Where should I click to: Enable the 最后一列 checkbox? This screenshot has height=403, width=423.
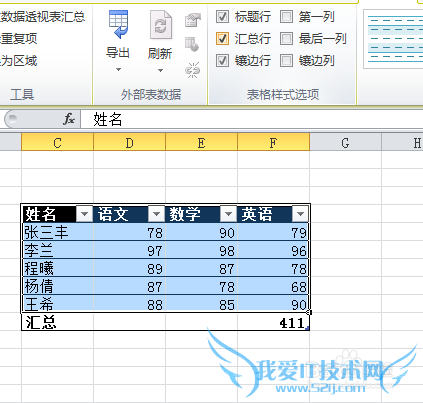(286, 39)
